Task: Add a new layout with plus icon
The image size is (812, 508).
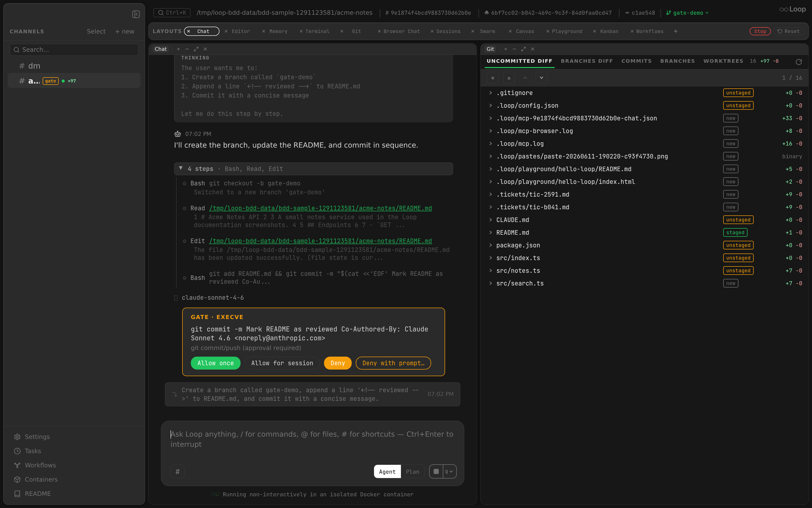Action: [675, 31]
